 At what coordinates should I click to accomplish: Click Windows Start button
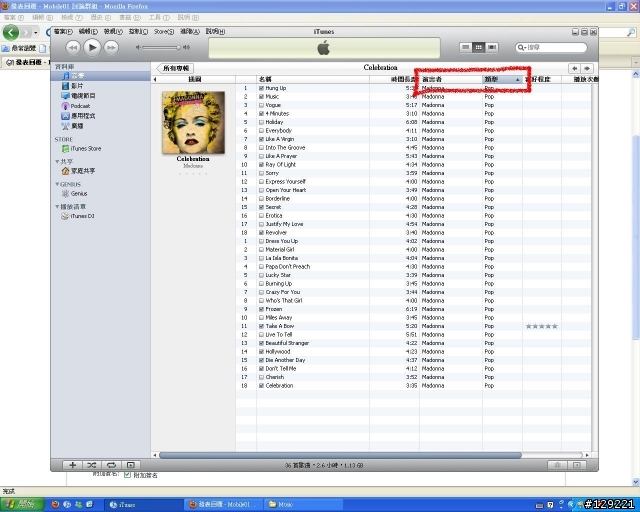point(22,505)
